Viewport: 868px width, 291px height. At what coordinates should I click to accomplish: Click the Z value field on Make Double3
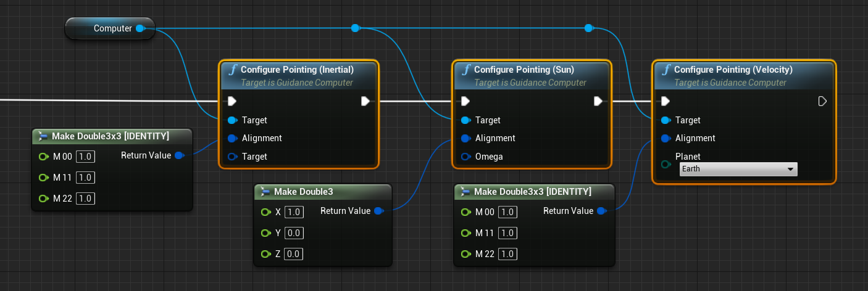tap(294, 254)
